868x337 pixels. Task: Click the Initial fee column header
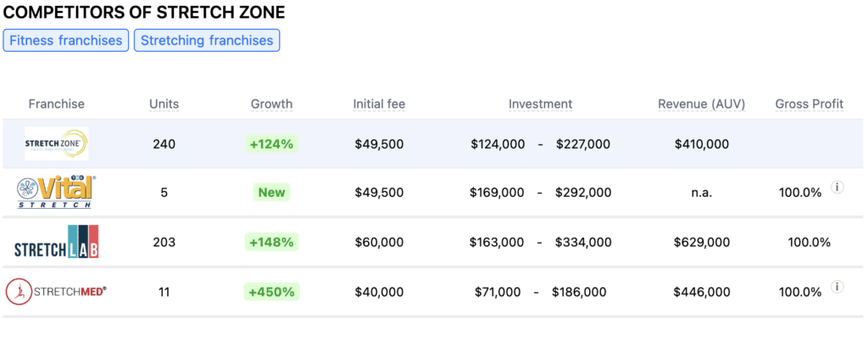379,104
